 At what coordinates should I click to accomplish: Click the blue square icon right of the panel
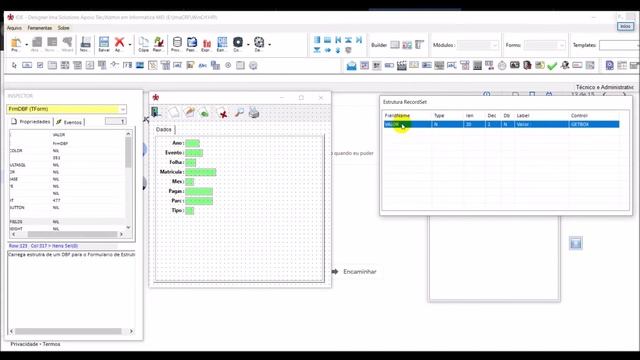pyautogui.click(x=576, y=243)
